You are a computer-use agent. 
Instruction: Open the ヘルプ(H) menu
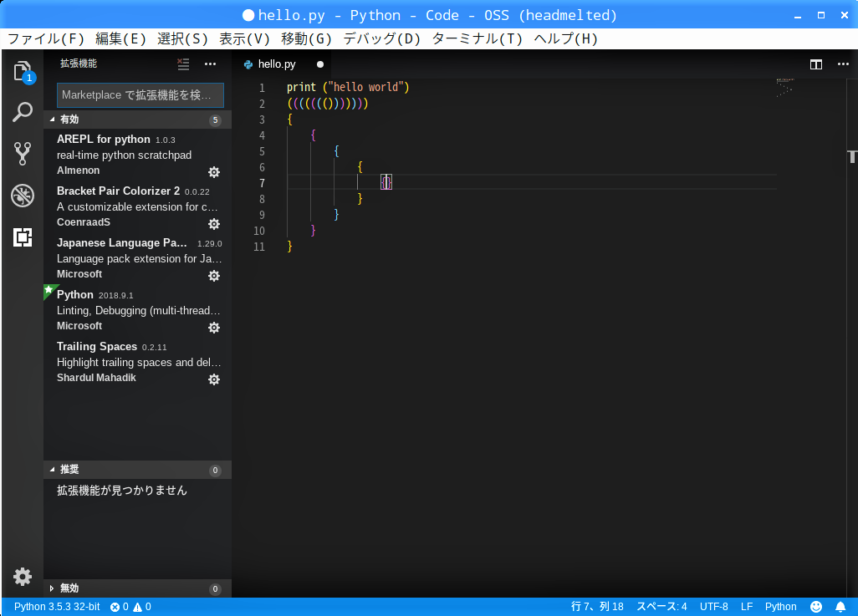pyautogui.click(x=565, y=38)
